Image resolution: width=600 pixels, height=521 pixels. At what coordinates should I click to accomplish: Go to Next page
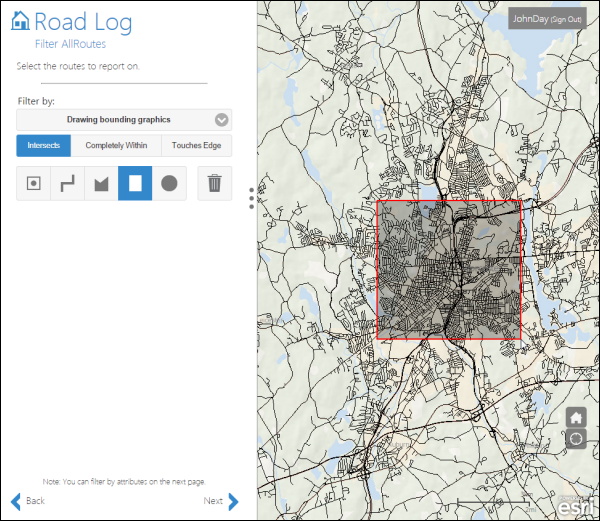click(x=221, y=501)
